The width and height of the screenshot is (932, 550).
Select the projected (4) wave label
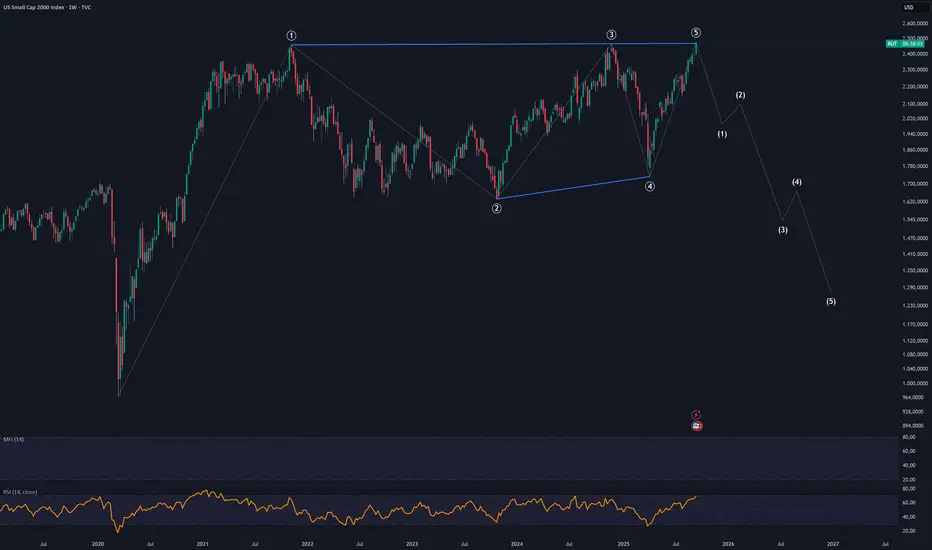pyautogui.click(x=796, y=182)
